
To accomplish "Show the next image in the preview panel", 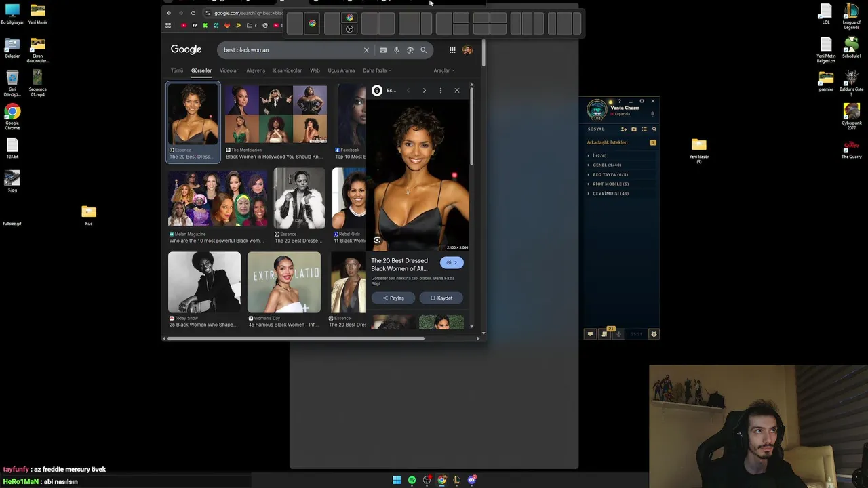I will click(425, 90).
